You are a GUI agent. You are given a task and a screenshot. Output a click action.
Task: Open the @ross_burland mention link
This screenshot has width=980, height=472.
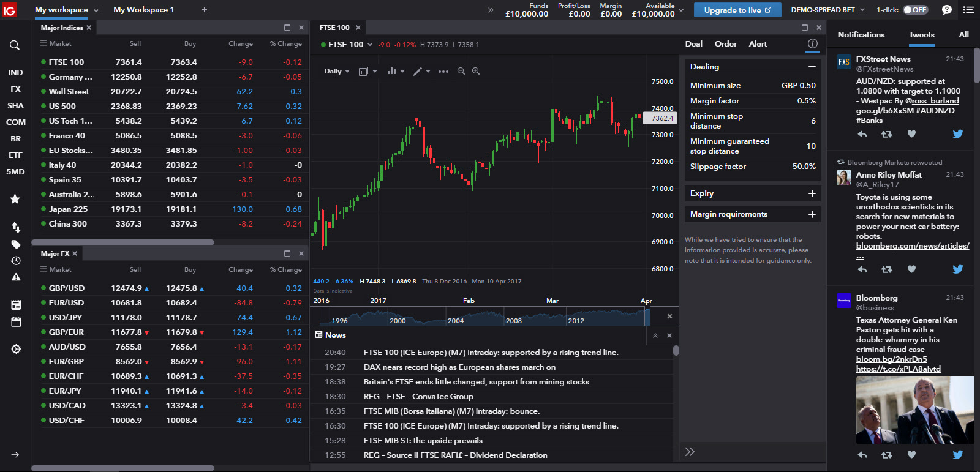pyautogui.click(x=932, y=101)
